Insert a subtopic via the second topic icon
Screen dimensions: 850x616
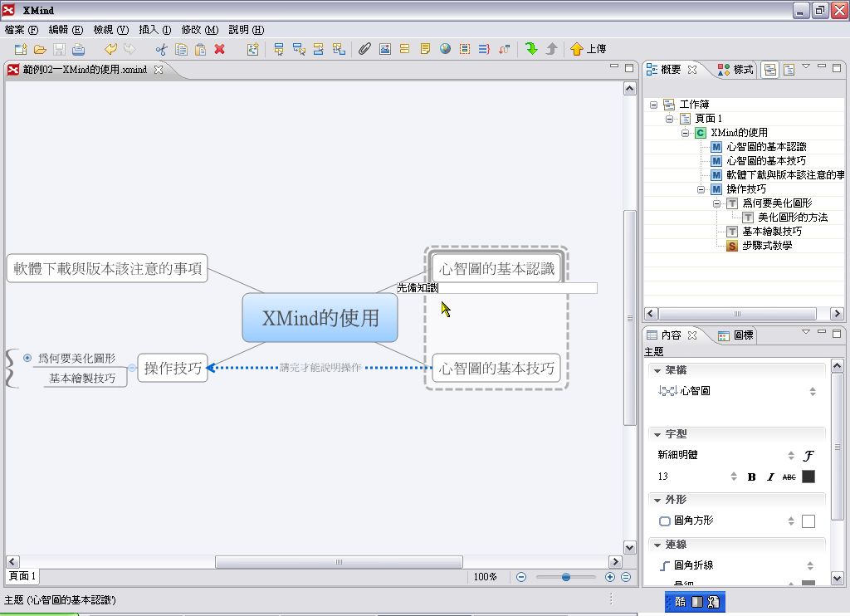click(299, 49)
